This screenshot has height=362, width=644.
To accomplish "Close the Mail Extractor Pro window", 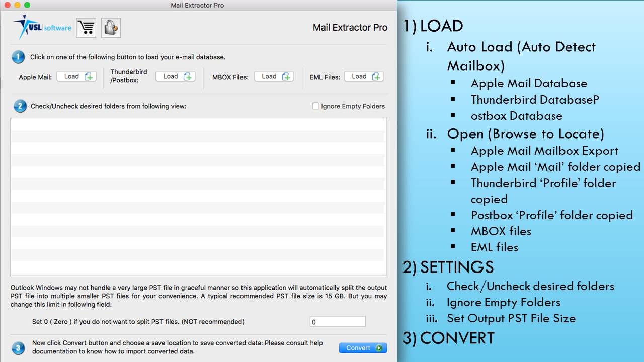I will [7, 5].
